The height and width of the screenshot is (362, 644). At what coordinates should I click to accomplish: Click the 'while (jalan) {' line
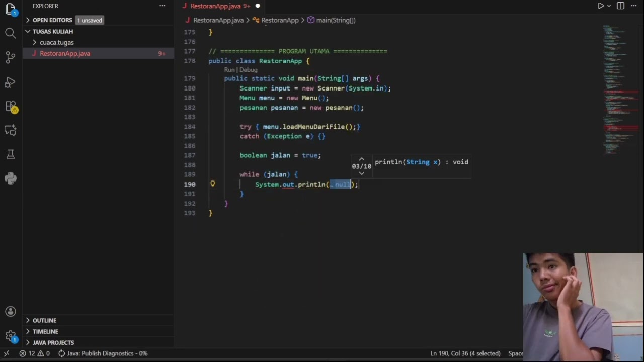[269, 174]
